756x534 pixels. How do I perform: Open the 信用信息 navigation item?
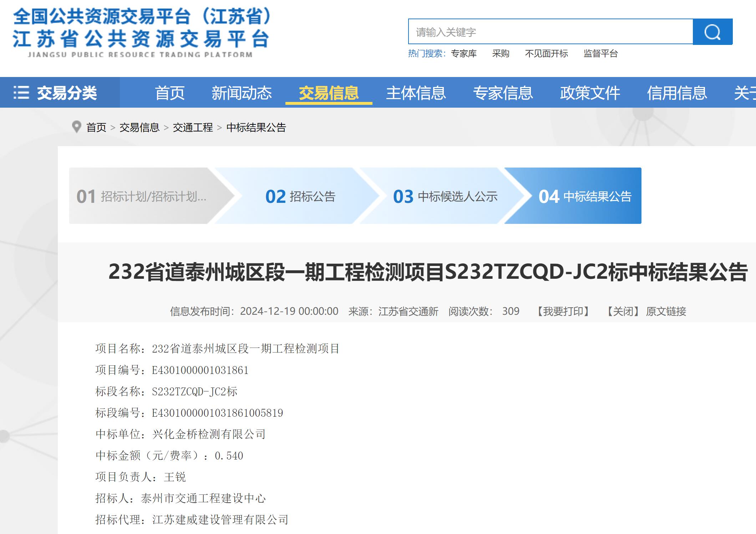(x=677, y=93)
